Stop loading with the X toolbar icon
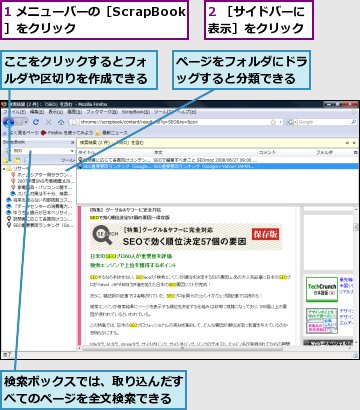Screen dimensions: 360x410 coord(49,122)
